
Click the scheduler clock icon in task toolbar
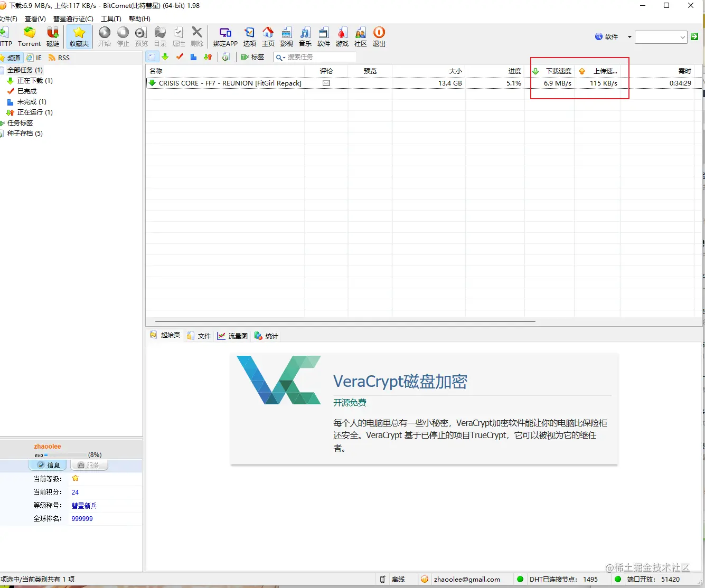(x=225, y=57)
